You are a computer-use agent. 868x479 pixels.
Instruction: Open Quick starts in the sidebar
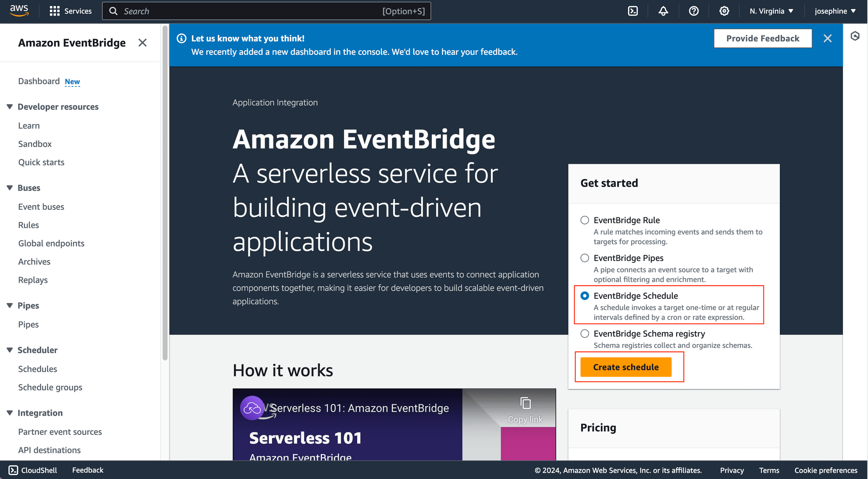pyautogui.click(x=41, y=162)
